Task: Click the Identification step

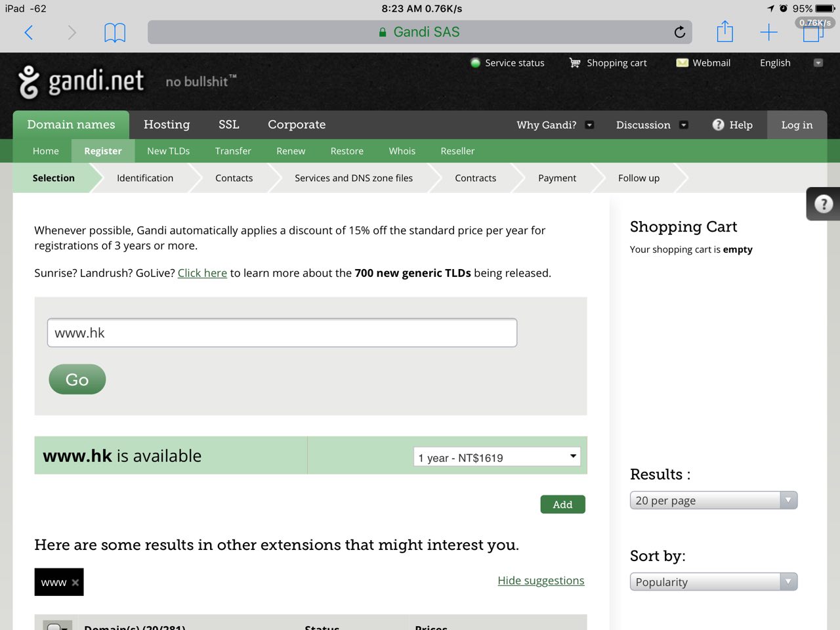Action: point(145,178)
